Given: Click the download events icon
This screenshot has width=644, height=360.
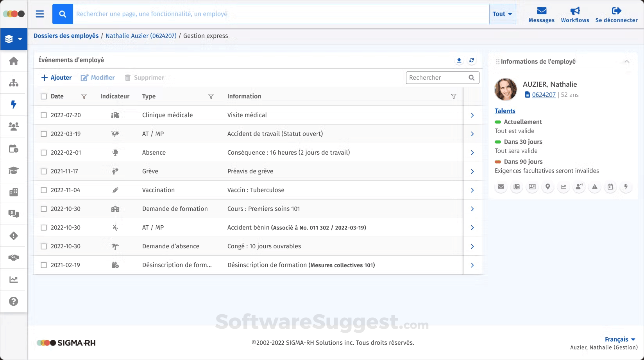Looking at the screenshot, I should pos(459,61).
